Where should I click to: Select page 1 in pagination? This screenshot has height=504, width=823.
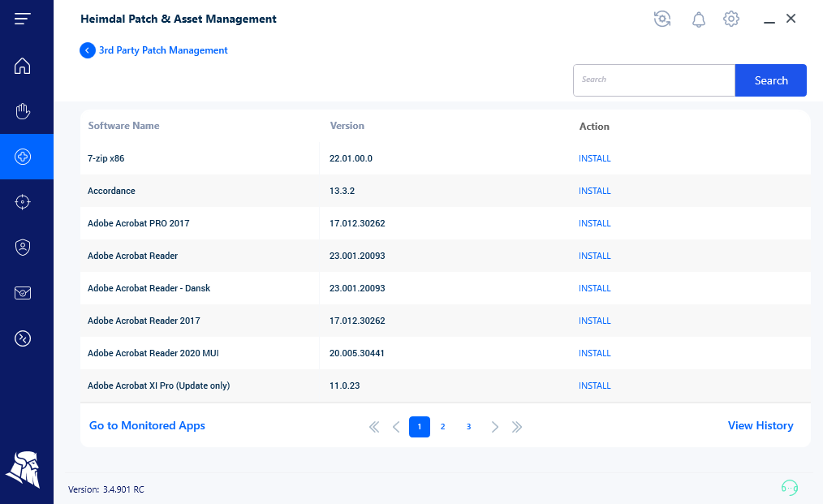tap(420, 427)
